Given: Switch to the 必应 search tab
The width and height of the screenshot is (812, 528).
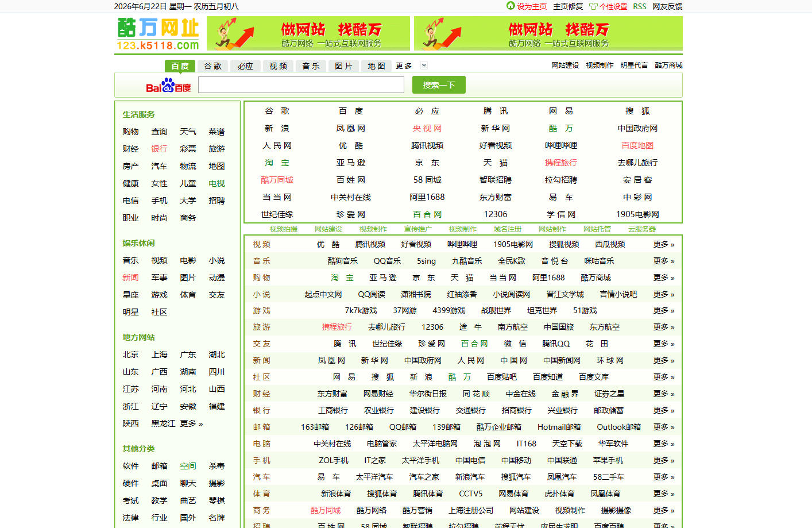Looking at the screenshot, I should (246, 66).
